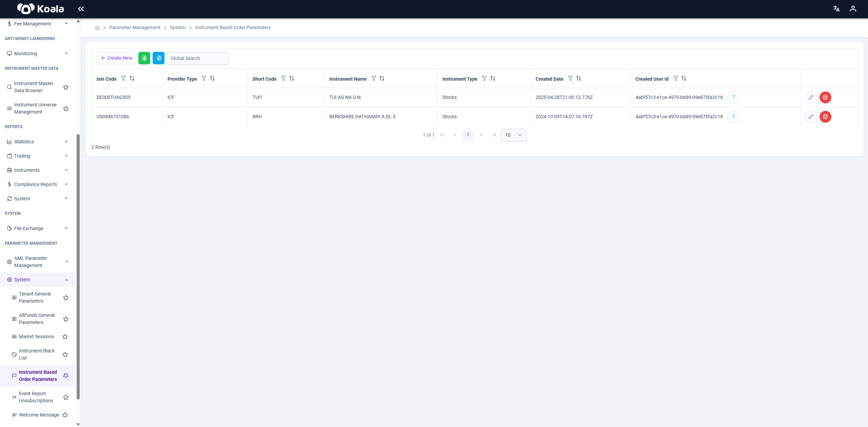Open Instrument Black List page
868x427 pixels.
tap(37, 354)
